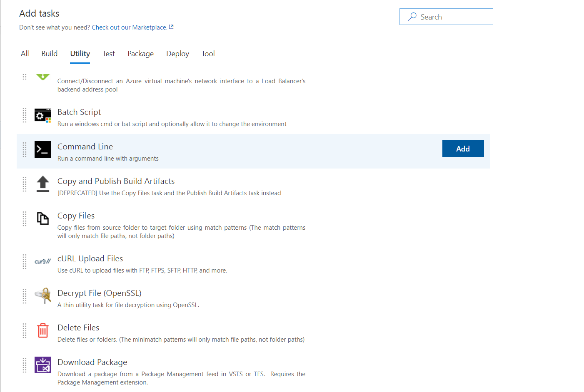Click the Download Package icon
Image resolution: width=584 pixels, height=392 pixels.
click(43, 365)
